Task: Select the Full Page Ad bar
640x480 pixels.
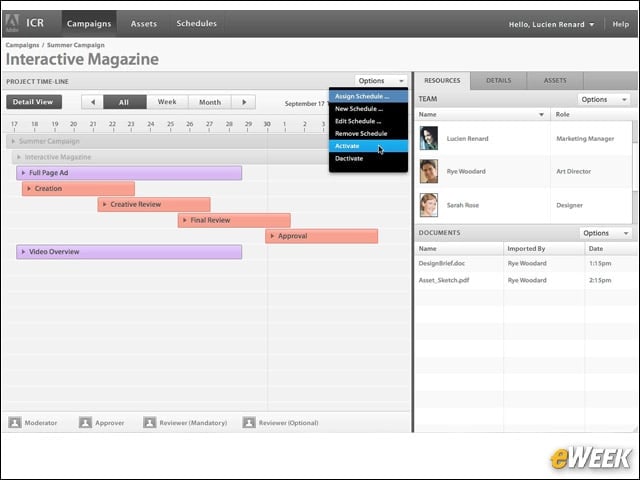Action: (129, 173)
